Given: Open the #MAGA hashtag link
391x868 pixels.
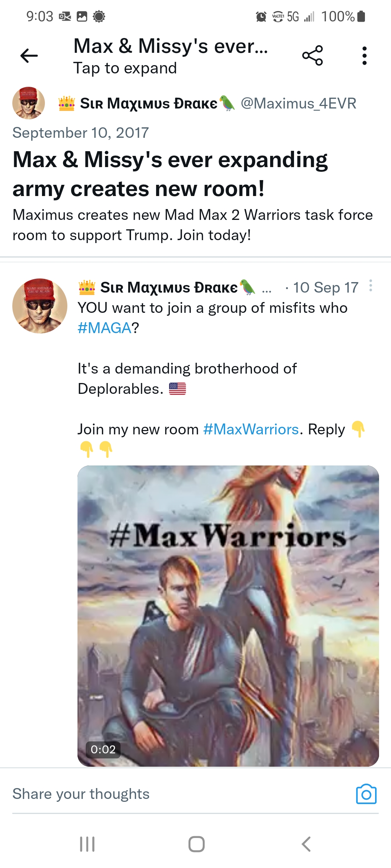Looking at the screenshot, I should pos(105,328).
